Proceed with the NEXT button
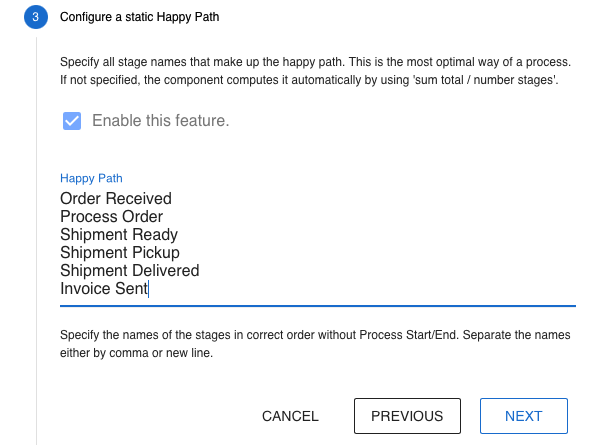The height and width of the screenshot is (445, 600). pyautogui.click(x=524, y=416)
